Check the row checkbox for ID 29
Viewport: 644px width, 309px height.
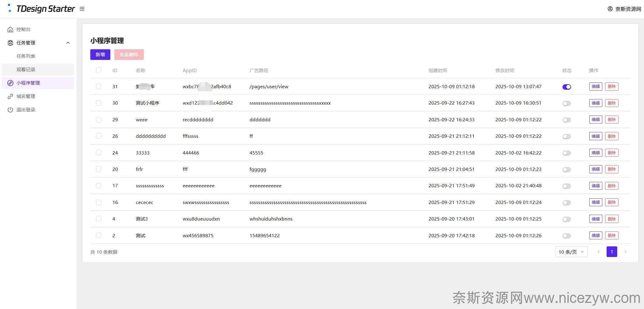99,120
